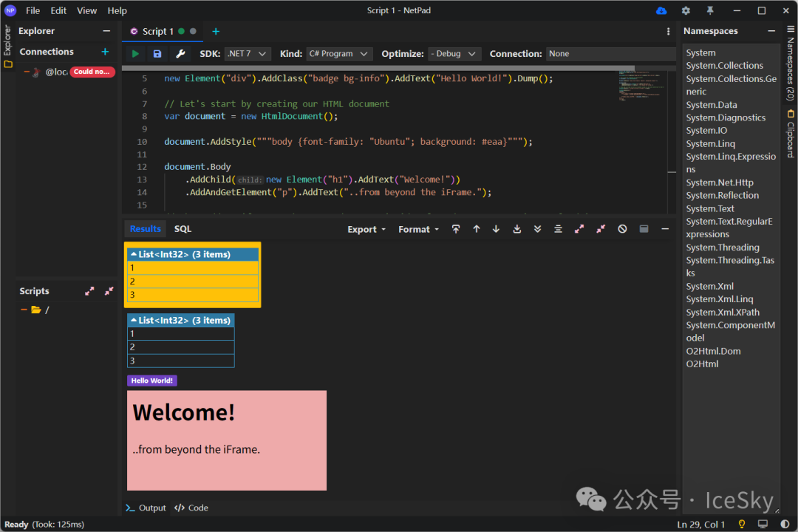Open the Kind C# Program dropdown
The image size is (798, 532).
pos(340,54)
